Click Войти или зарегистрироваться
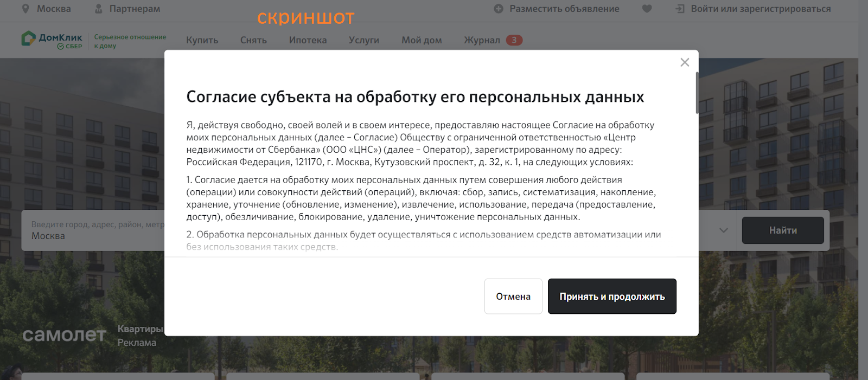 tap(761, 9)
